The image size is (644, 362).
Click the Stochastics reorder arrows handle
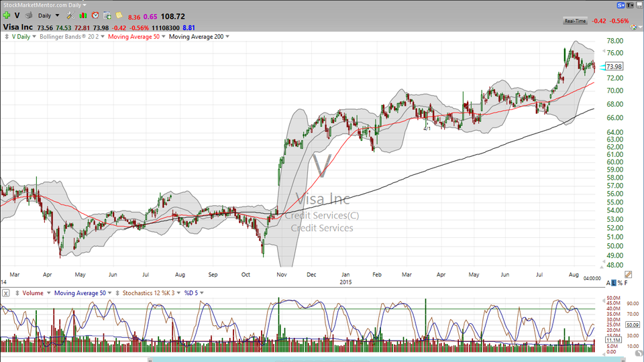point(117,293)
